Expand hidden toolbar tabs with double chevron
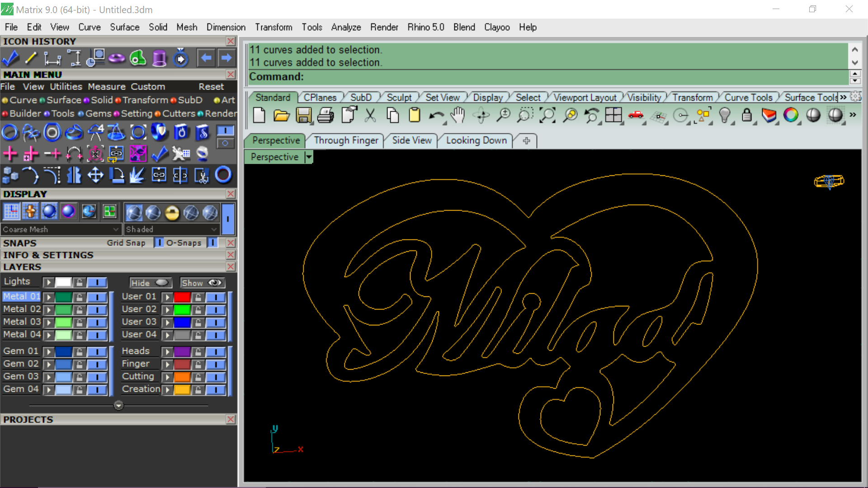Image resolution: width=868 pixels, height=488 pixels. [844, 97]
